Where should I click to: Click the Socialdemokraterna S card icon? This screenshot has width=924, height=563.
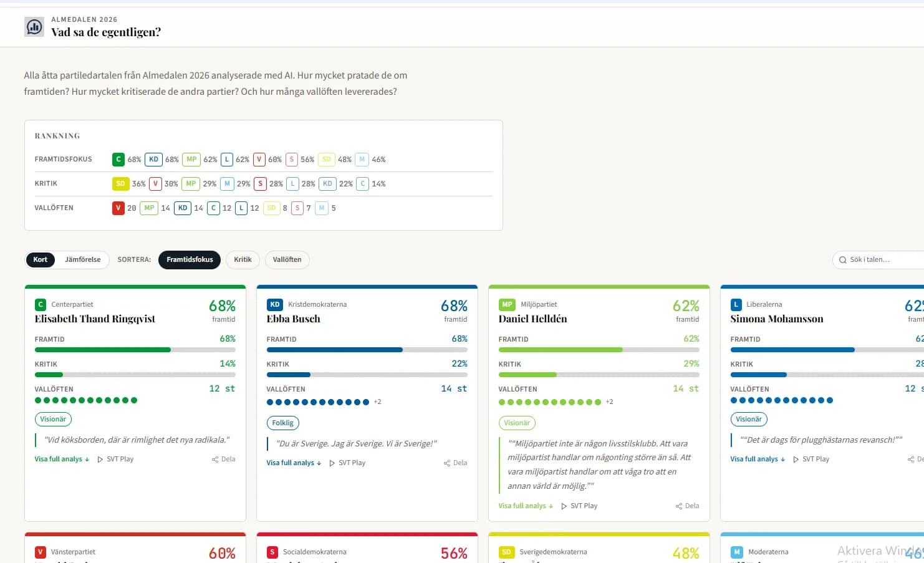[272, 552]
